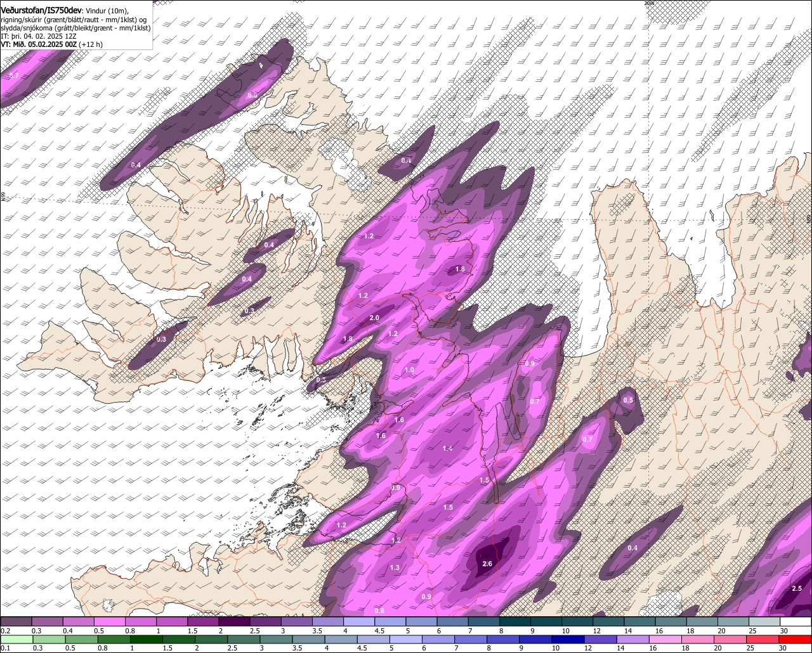Click the '20' label of the top legend row

coord(722,631)
